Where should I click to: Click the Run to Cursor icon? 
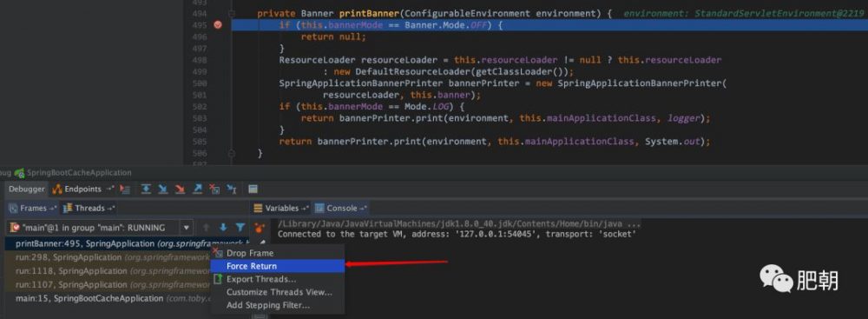point(232,189)
